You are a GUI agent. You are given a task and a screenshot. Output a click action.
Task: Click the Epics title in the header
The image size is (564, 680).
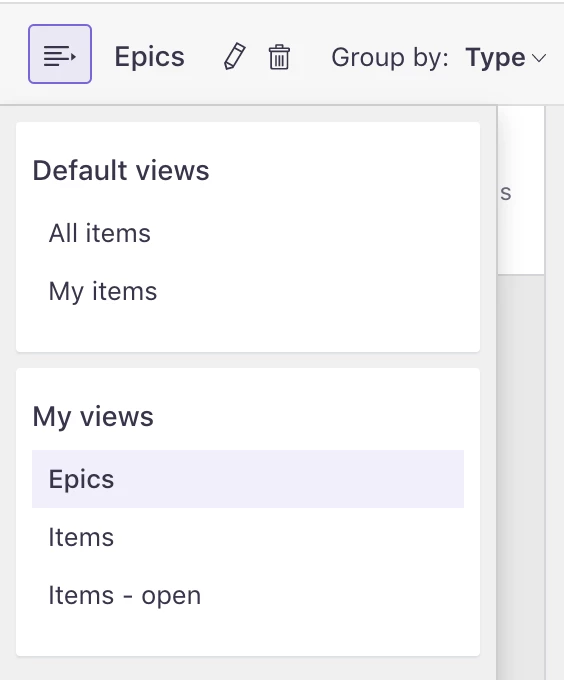150,57
